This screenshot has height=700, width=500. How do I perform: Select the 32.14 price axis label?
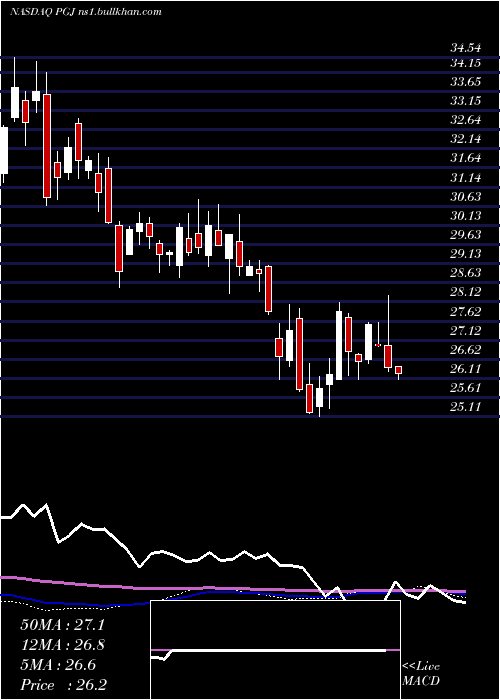[466, 140]
